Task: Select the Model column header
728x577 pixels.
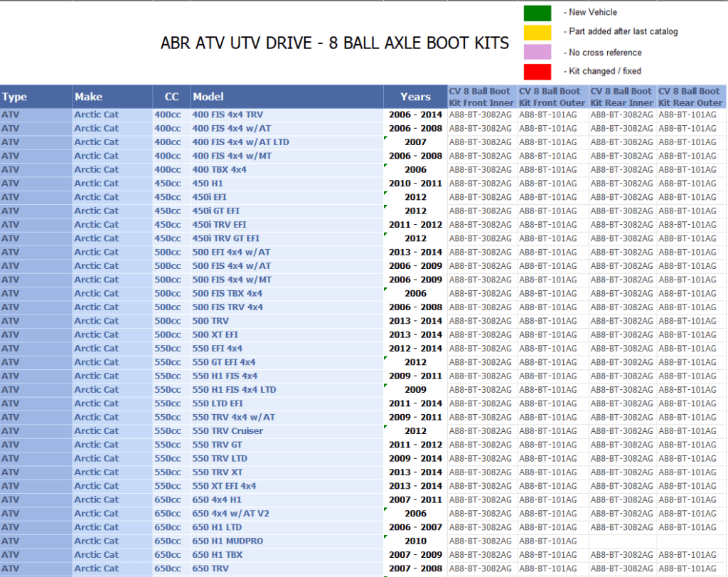Action: pyautogui.click(x=286, y=97)
